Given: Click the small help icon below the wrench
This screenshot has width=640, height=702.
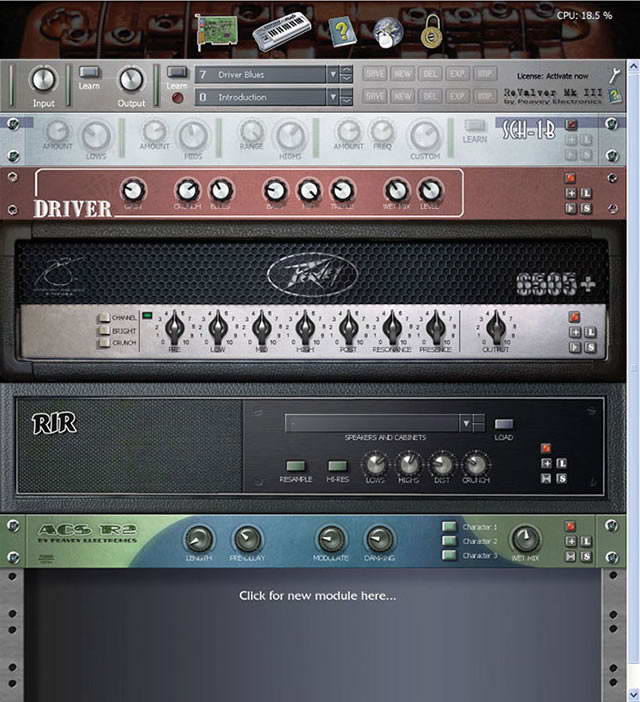Looking at the screenshot, I should coord(615,95).
